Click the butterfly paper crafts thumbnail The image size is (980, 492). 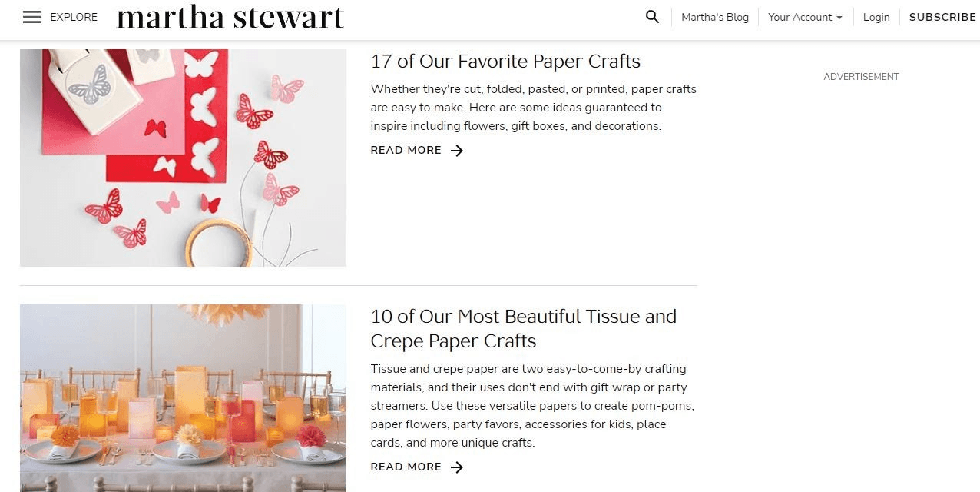[183, 158]
